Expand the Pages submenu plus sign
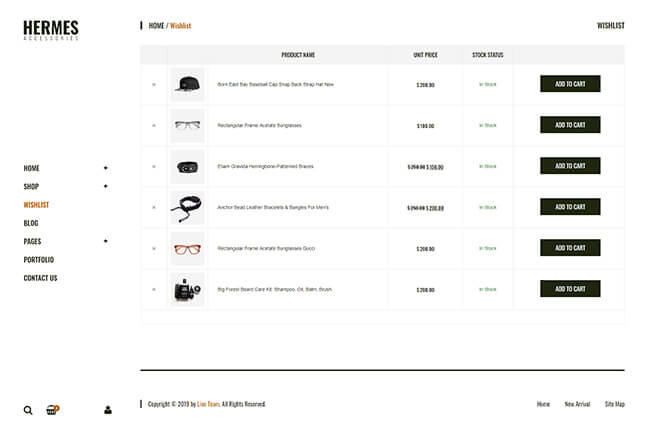Viewport: 650px width, 436px height. pos(105,241)
